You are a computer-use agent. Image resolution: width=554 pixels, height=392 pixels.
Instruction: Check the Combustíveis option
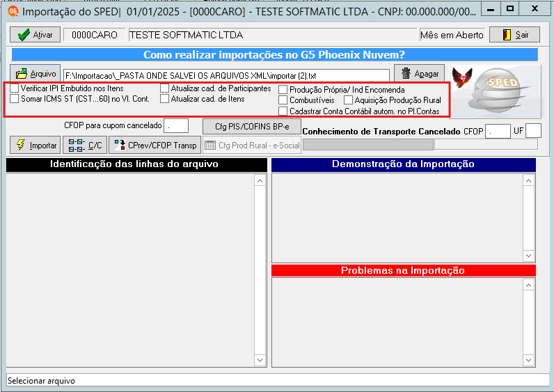click(283, 100)
